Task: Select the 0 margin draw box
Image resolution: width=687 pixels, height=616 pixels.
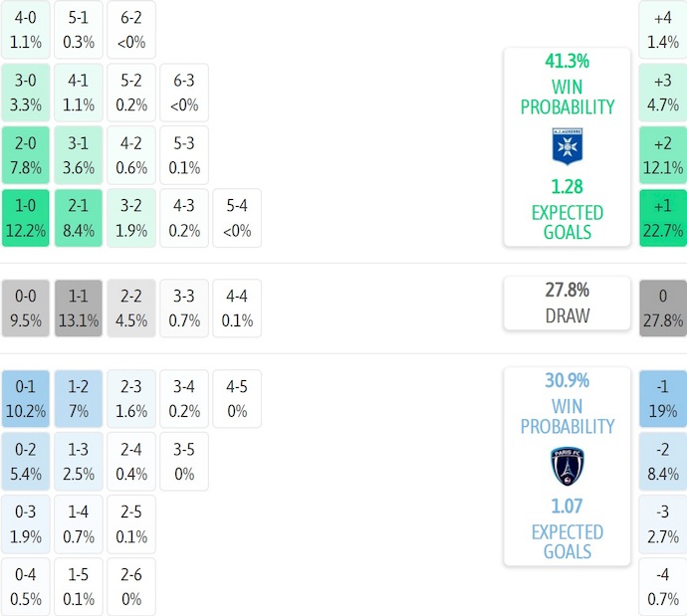Action: [x=663, y=308]
